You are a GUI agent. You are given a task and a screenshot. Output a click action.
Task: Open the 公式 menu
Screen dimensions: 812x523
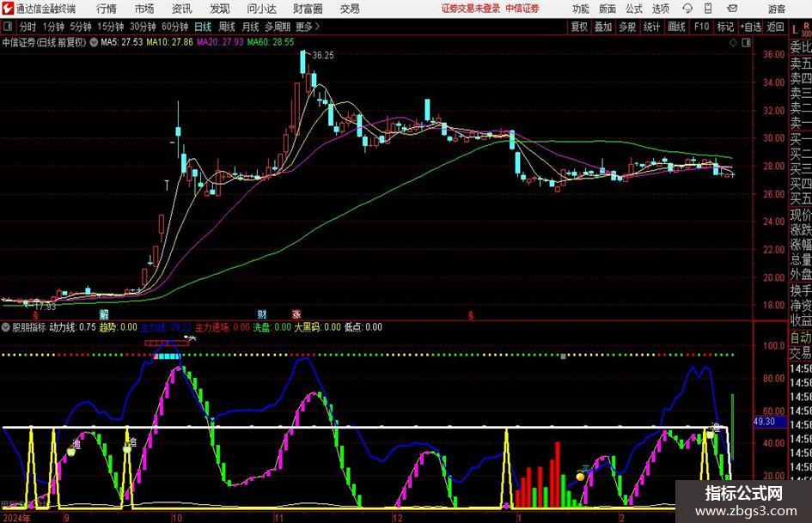tap(634, 9)
